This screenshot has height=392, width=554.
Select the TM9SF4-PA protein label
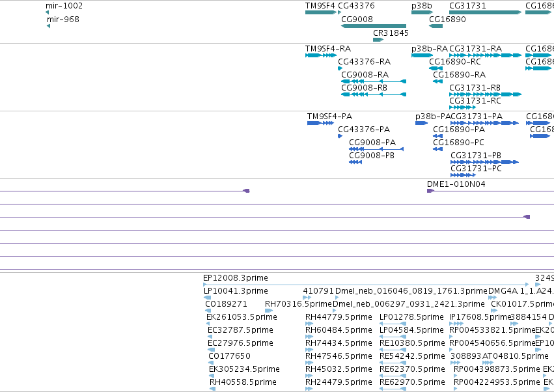point(329,117)
